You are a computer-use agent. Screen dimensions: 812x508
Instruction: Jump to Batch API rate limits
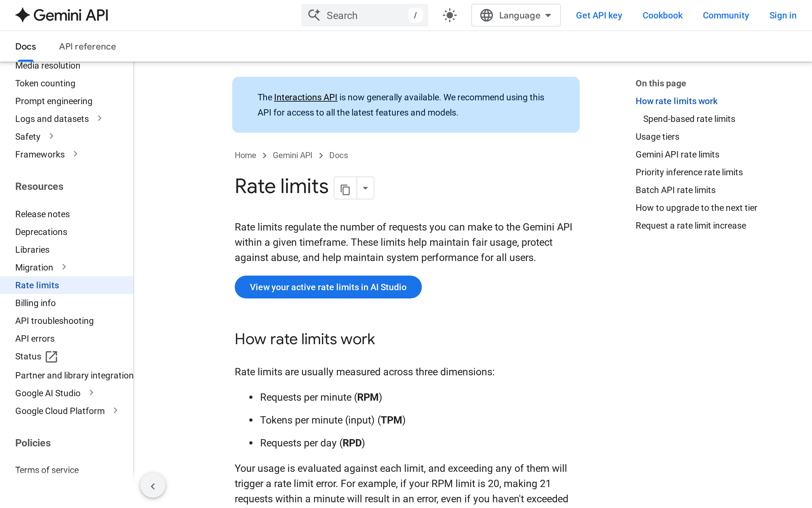[675, 190]
